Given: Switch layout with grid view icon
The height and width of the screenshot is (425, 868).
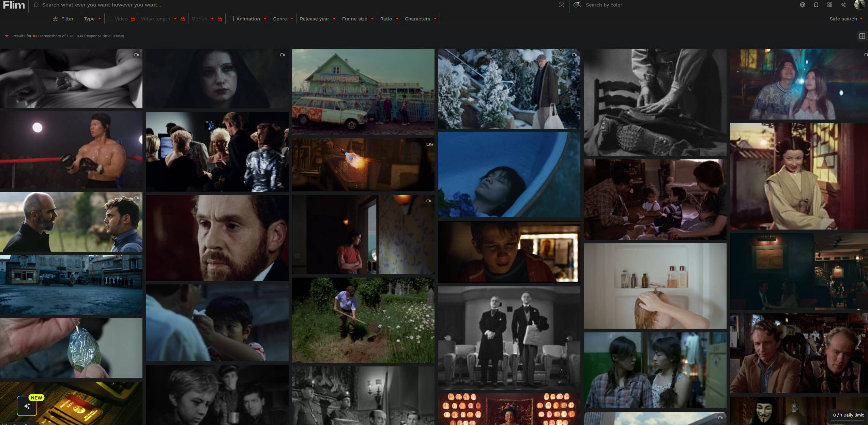Looking at the screenshot, I should click(862, 36).
